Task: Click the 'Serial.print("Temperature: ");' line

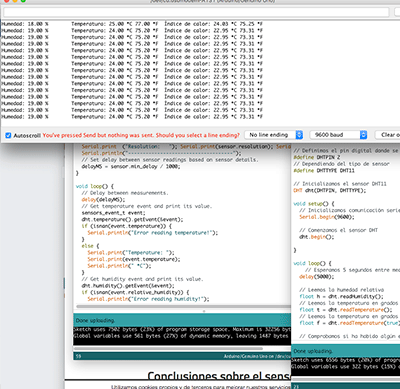Action: point(131,253)
